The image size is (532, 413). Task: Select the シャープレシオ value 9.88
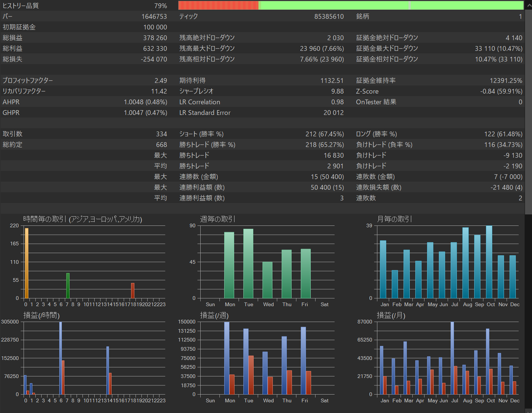[337, 91]
